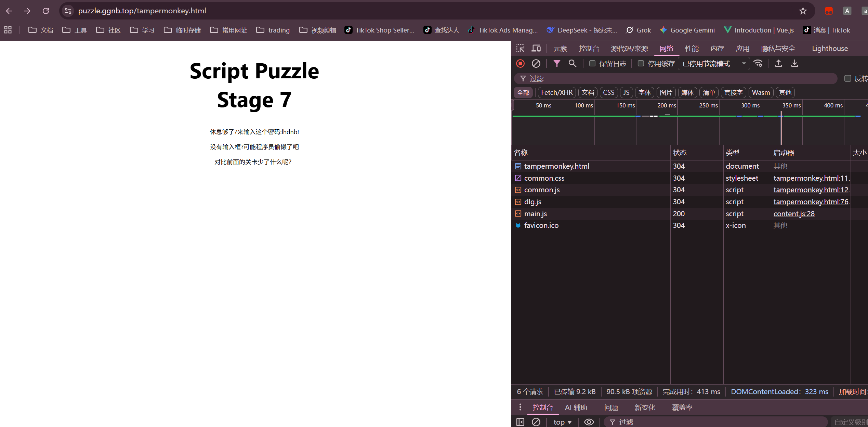Viewport: 868px width, 427px height.
Task: Check the 反转 filter checkbox
Action: [847, 79]
